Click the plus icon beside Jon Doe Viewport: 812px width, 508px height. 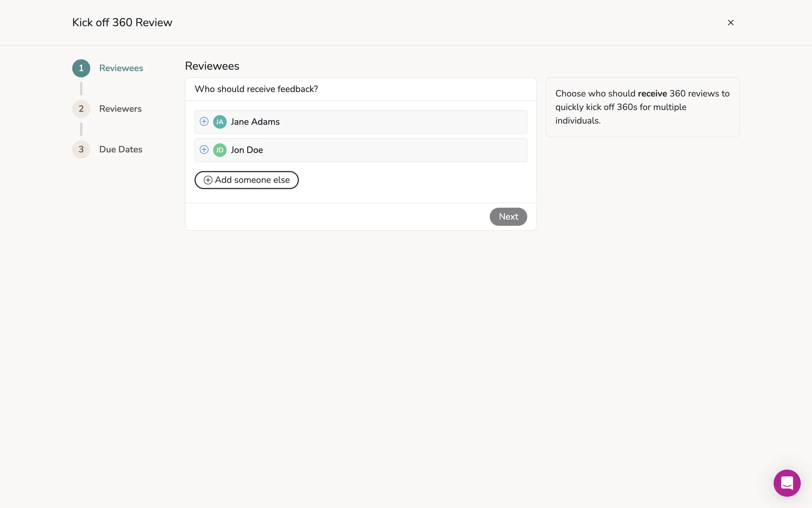coord(204,150)
